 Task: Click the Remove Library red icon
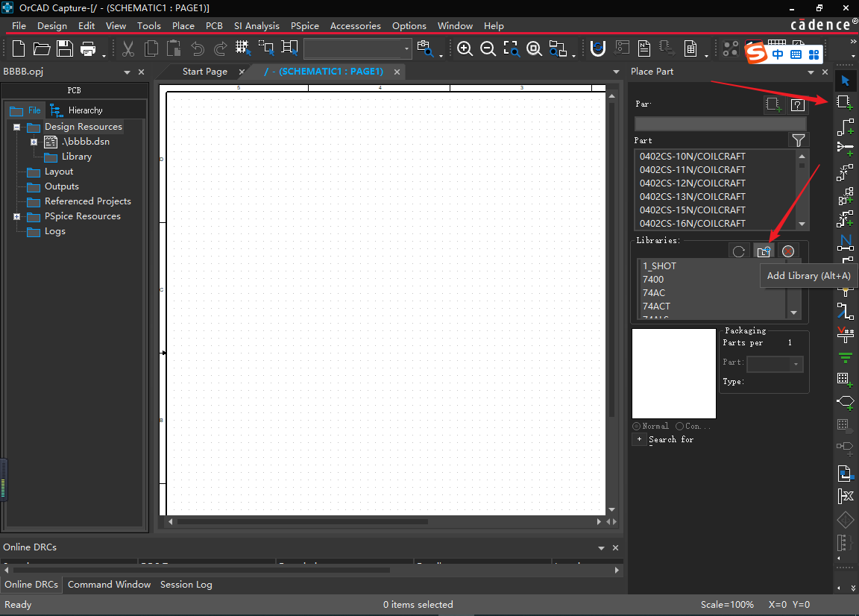[787, 251]
